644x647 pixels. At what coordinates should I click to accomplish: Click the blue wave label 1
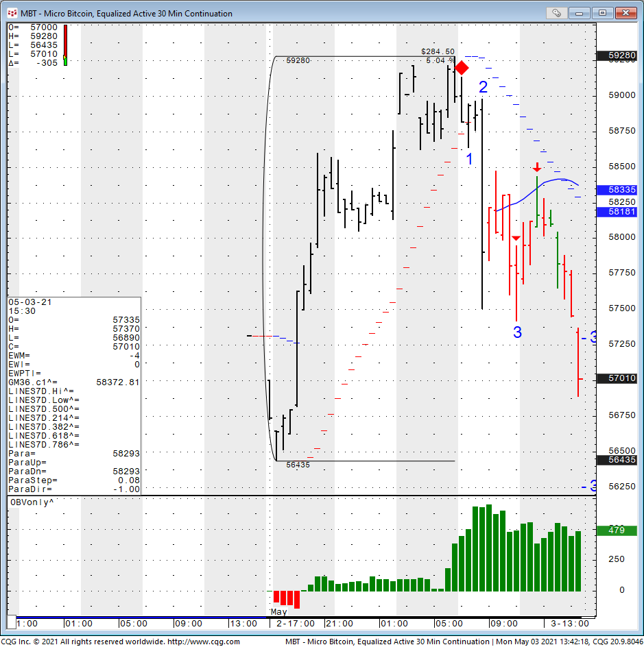click(x=470, y=159)
